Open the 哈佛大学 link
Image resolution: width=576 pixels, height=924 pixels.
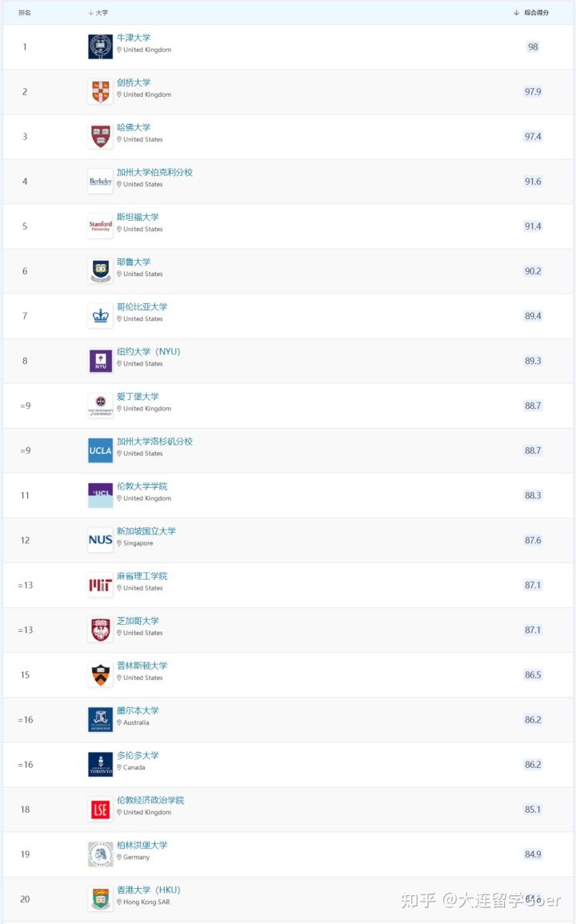tap(134, 127)
